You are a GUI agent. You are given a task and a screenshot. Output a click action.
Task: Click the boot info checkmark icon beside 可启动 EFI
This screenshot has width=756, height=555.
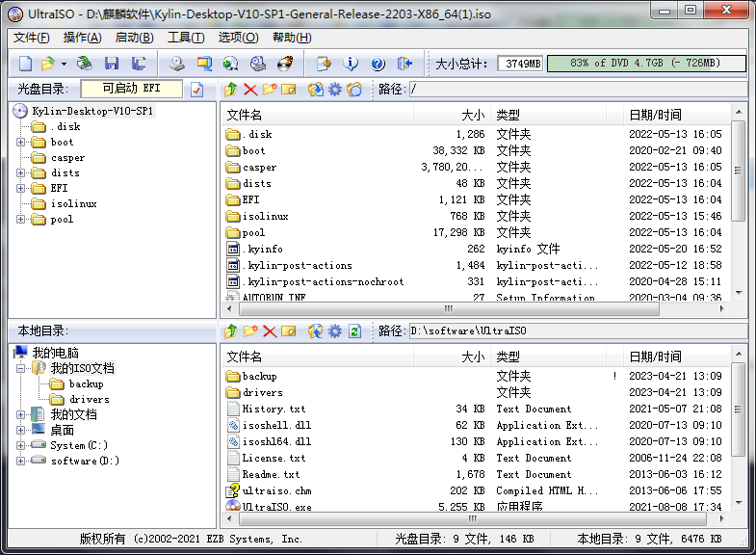pyautogui.click(x=197, y=90)
